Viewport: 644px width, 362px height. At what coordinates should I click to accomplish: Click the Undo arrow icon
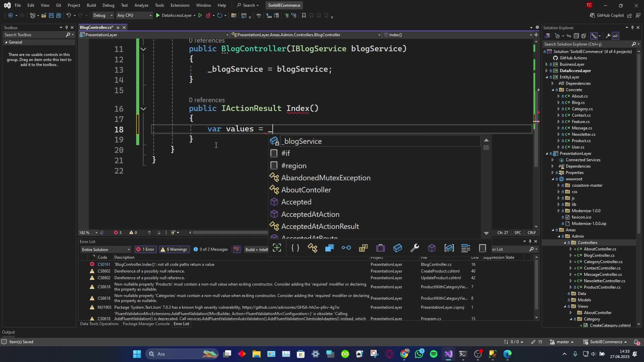pos(68,15)
